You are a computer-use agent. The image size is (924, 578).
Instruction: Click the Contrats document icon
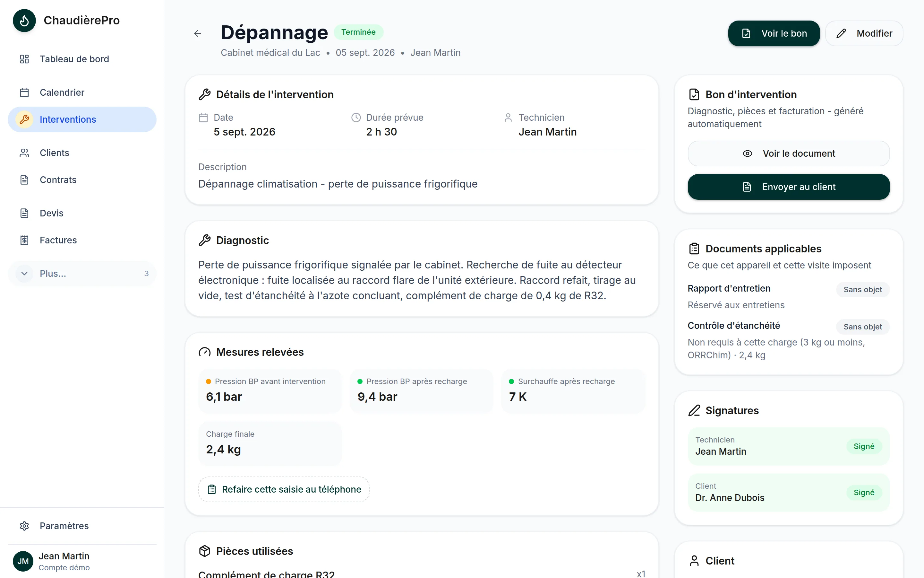pyautogui.click(x=24, y=180)
